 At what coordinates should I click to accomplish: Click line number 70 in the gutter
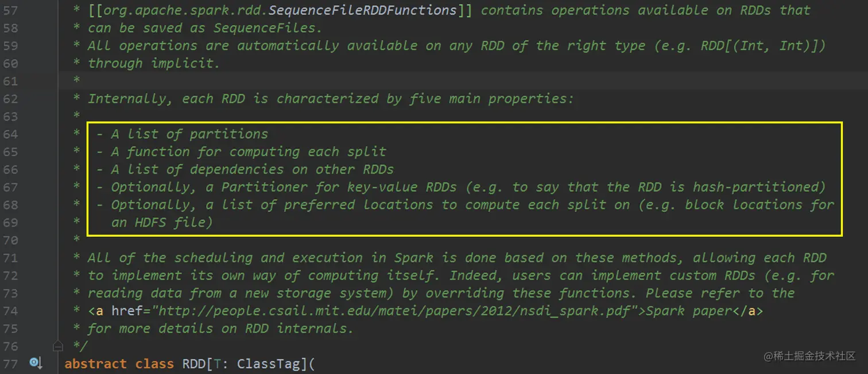coord(10,240)
